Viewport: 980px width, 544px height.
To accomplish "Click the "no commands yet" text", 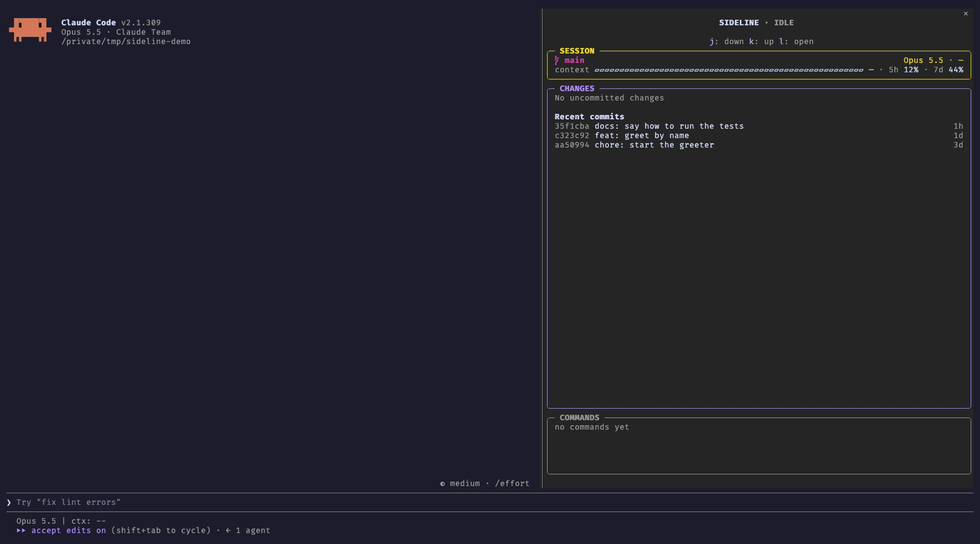I will 592,428.
